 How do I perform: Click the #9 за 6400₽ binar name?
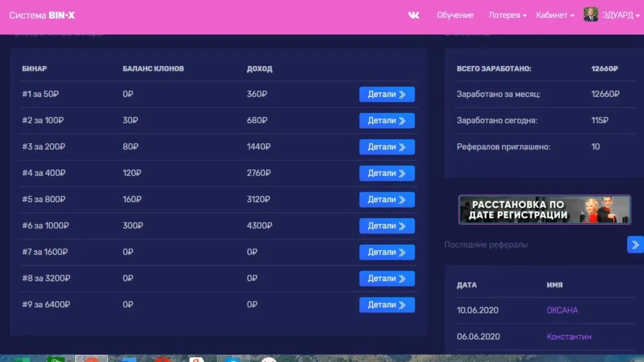click(x=46, y=305)
